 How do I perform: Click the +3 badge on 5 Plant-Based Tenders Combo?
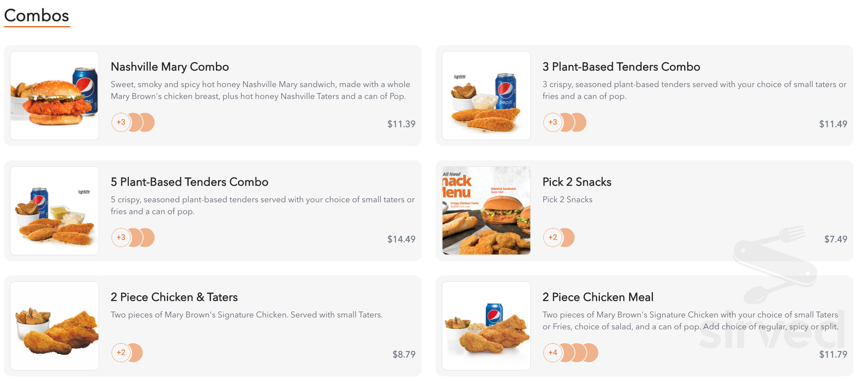tap(121, 238)
